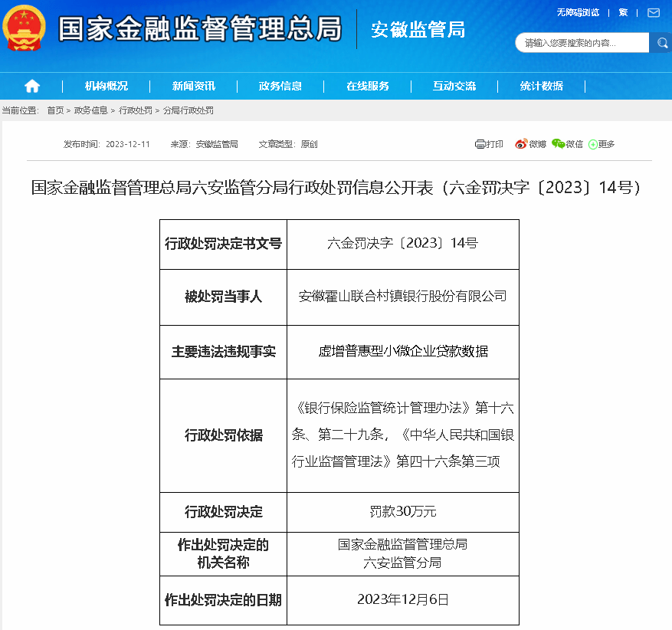The width and height of the screenshot is (672, 630).
Task: Click the 行政处罚依据 header cell
Action: 223,435
